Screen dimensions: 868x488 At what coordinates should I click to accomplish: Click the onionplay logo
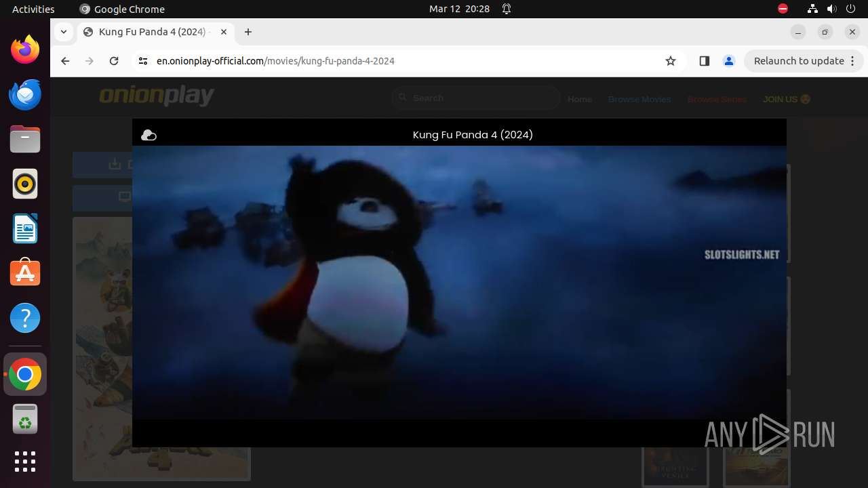click(157, 97)
